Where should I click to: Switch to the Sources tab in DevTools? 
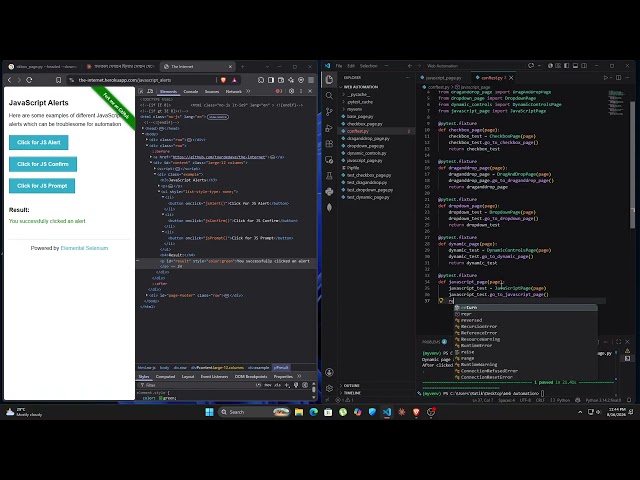[x=212, y=91]
